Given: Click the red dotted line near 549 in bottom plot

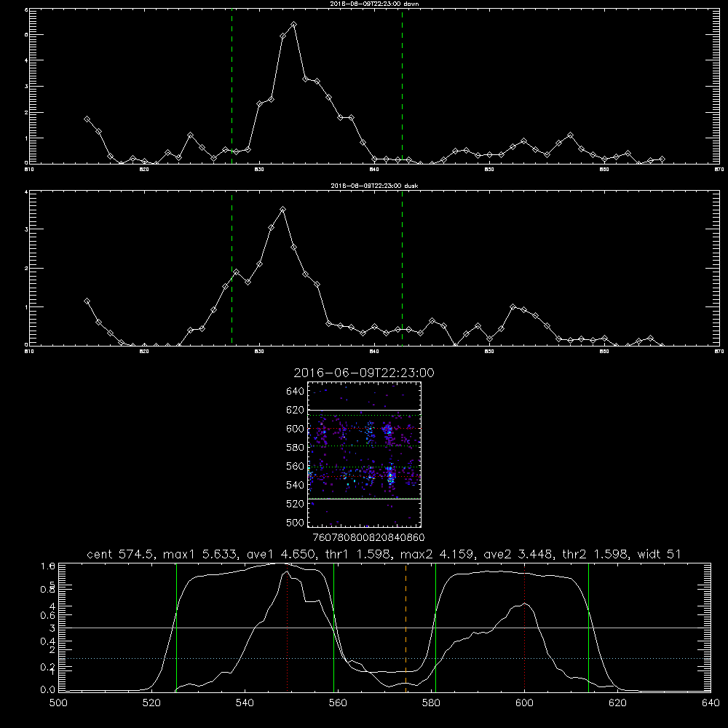Looking at the screenshot, I should click(x=288, y=628).
